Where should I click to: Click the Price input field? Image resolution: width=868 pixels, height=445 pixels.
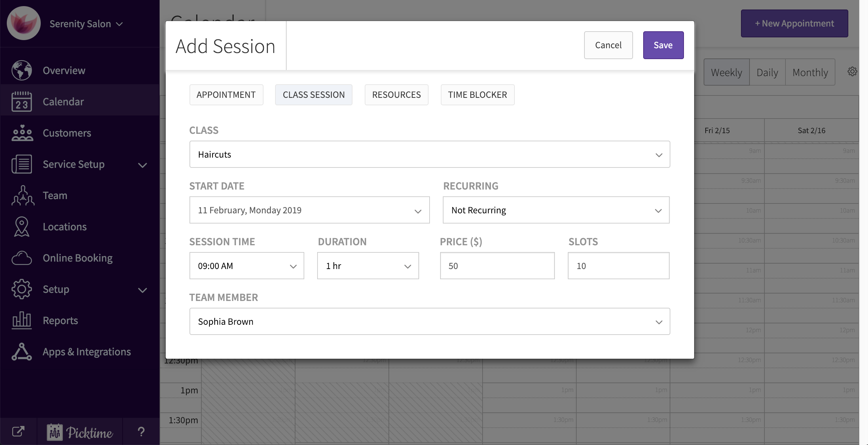tap(497, 266)
